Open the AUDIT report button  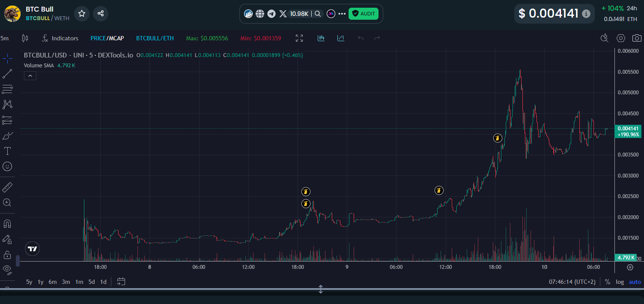click(364, 14)
